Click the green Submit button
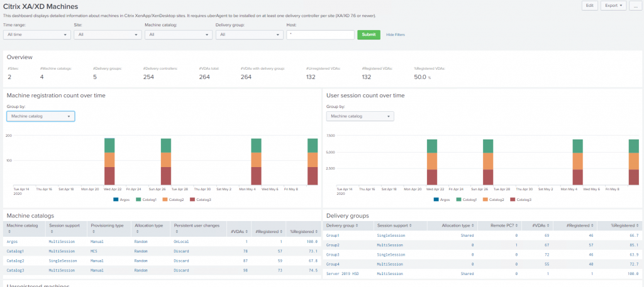The height and width of the screenshot is (287, 644). point(369,35)
